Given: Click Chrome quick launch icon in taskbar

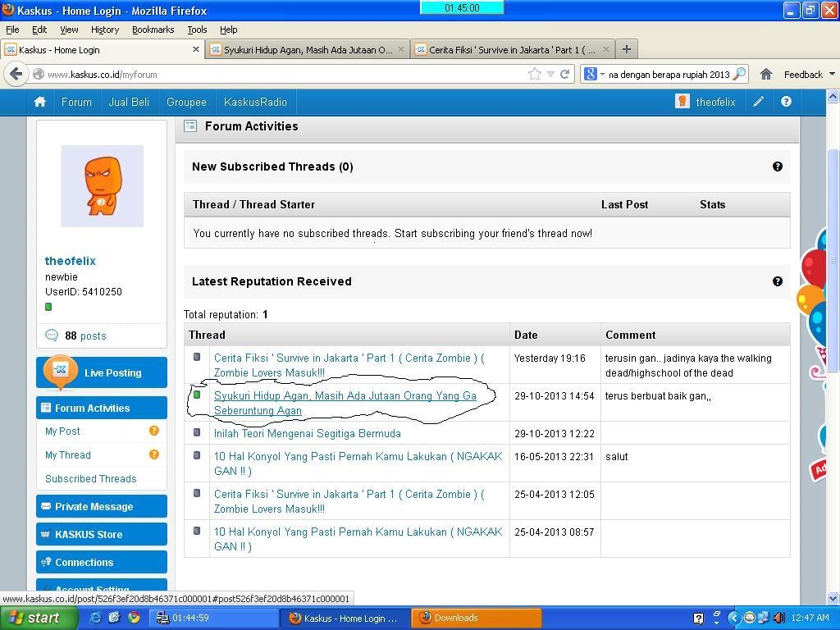Looking at the screenshot, I should point(134,618).
